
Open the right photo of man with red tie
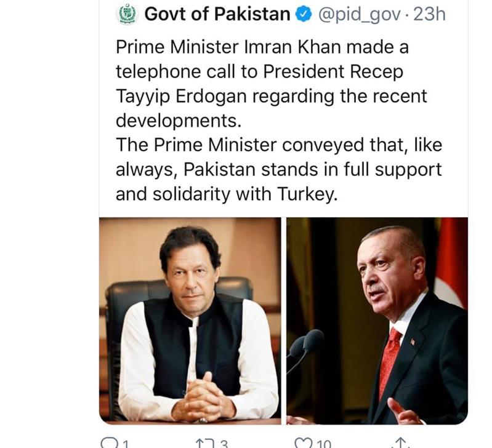pyautogui.click(x=377, y=319)
